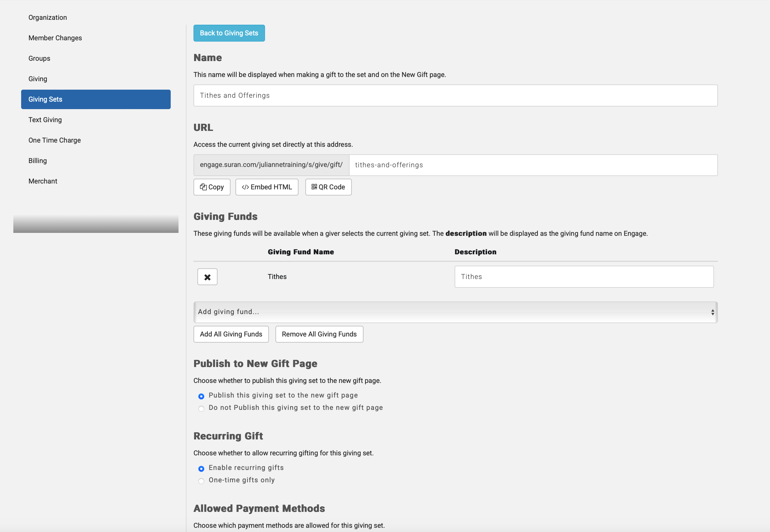Click the Copy URL clipboard icon
The image size is (770, 532).
203,187
